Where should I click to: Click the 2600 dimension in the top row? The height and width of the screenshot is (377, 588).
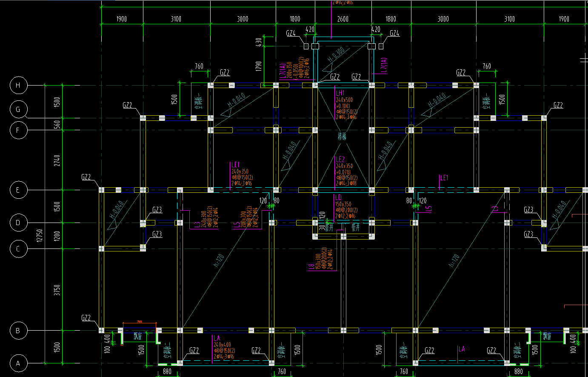pyautogui.click(x=343, y=19)
